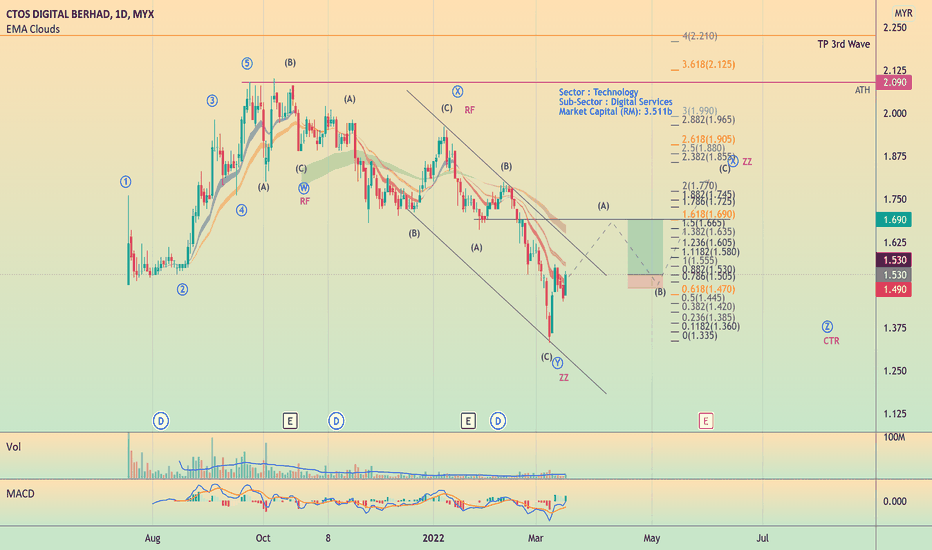Click the dividend D marker above the 8 date label

point(336,421)
